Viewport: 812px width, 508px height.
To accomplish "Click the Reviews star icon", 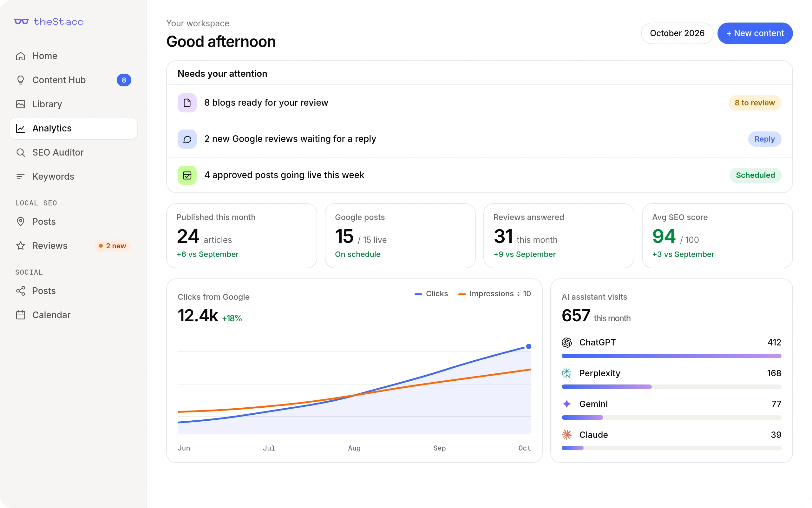I will point(21,246).
